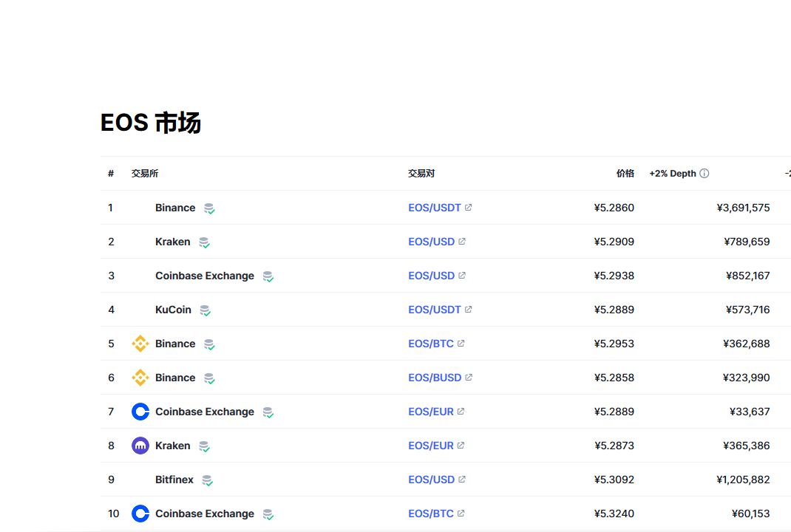The image size is (791, 532).
Task: Click reserve-verified icon beside Binance in row 1
Action: click(209, 208)
